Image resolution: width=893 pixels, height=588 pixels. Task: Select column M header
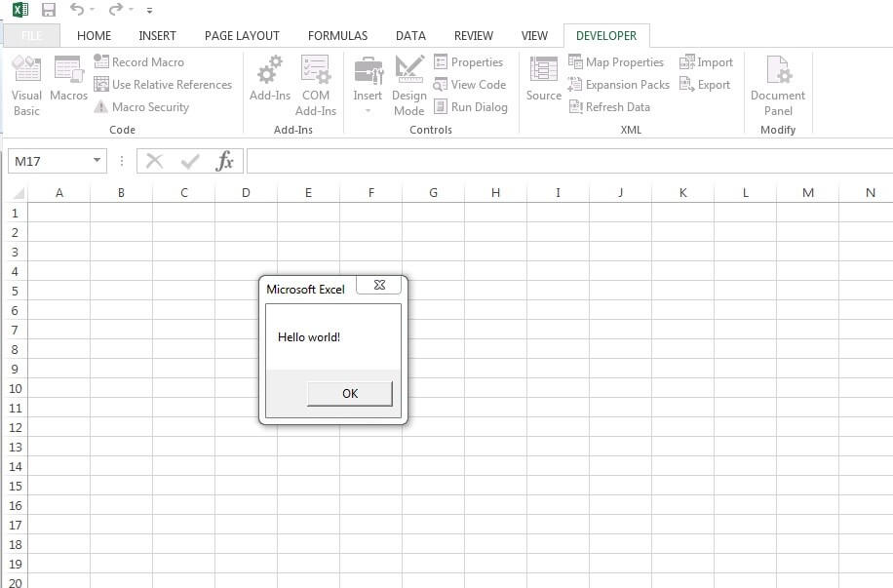pyautogui.click(x=807, y=192)
